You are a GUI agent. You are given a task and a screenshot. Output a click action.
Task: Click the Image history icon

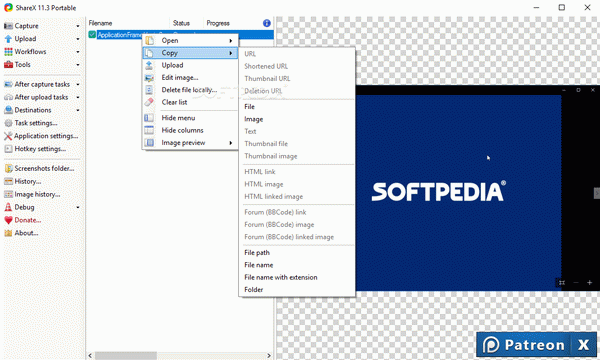[x=8, y=194]
